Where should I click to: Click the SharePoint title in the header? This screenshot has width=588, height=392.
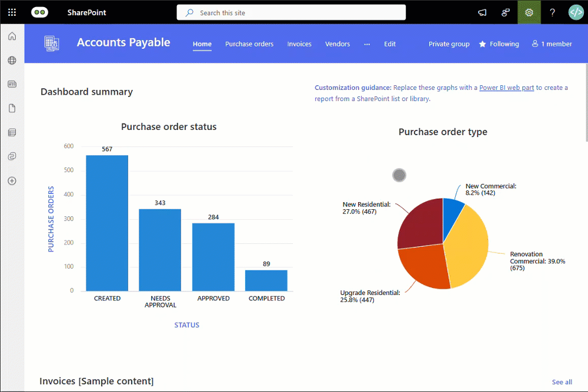tap(86, 12)
